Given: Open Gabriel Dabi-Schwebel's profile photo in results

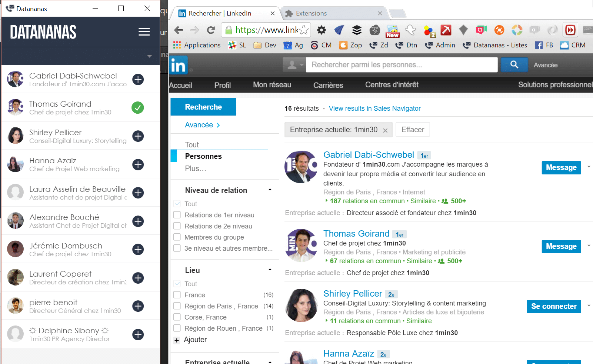Looking at the screenshot, I should pyautogui.click(x=301, y=167).
